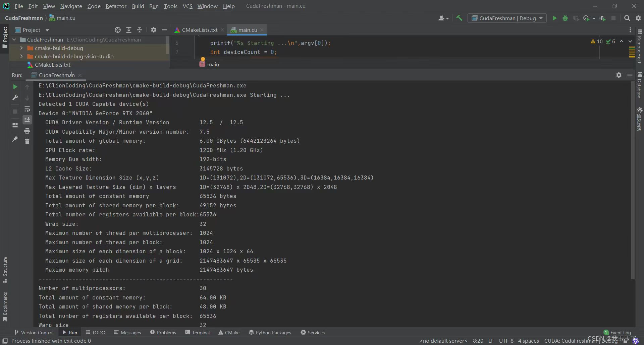Open the Build menu
Screen dimensions: 644x345
click(x=138, y=6)
